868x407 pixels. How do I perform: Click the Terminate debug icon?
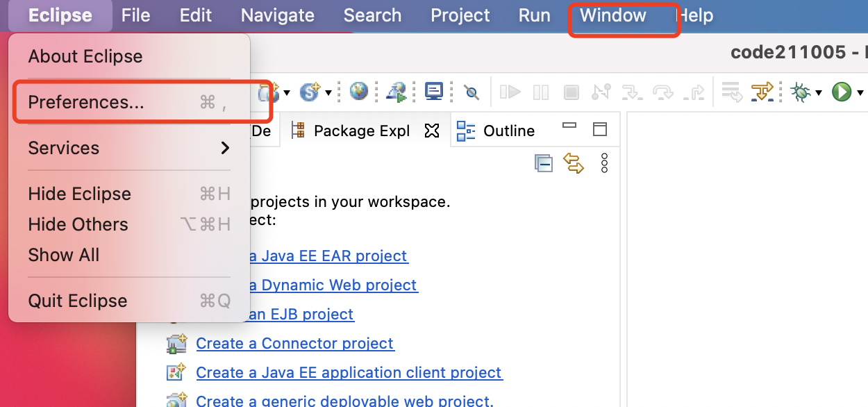[571, 92]
